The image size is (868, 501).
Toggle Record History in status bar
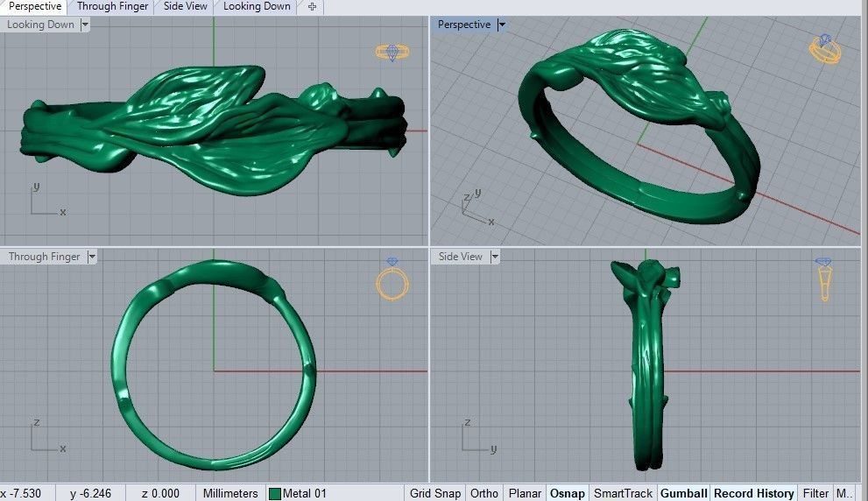click(x=753, y=493)
